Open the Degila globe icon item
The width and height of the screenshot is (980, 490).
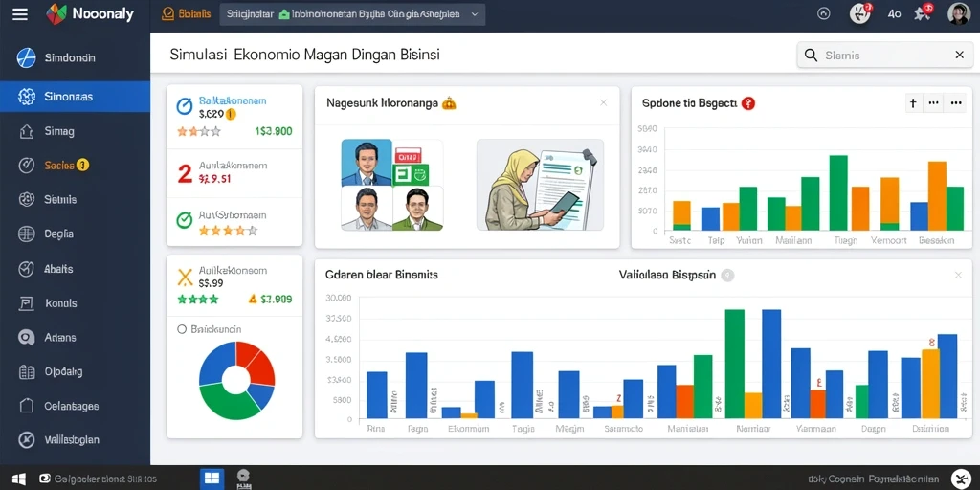26,234
